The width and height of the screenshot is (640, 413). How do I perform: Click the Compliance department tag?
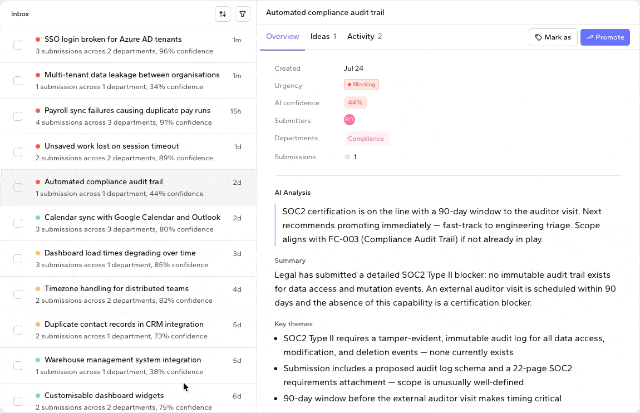(366, 138)
